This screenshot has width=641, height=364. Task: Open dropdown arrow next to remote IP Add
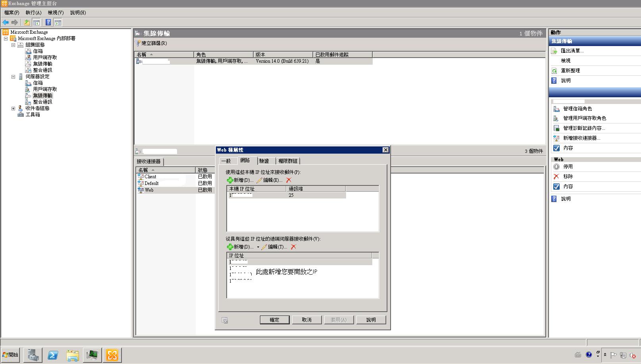pos(258,247)
